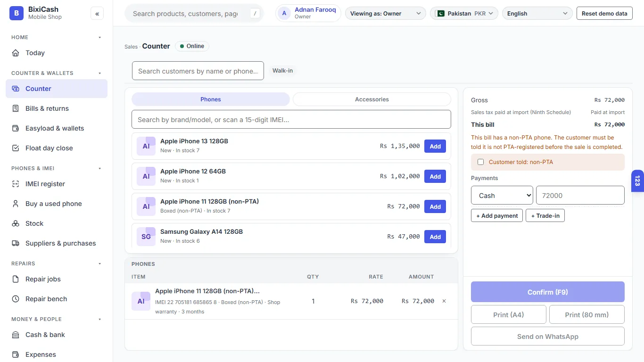Click the Repair bench clock icon

tap(16, 299)
